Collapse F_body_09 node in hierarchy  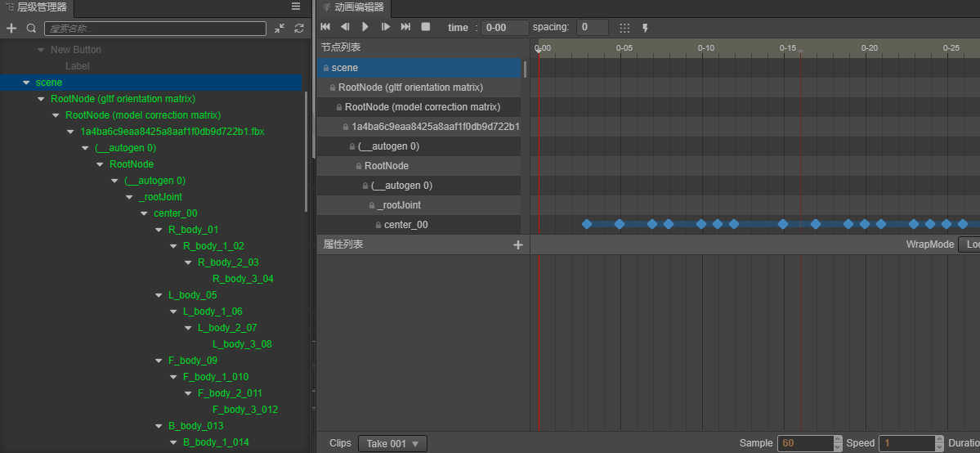pos(159,361)
